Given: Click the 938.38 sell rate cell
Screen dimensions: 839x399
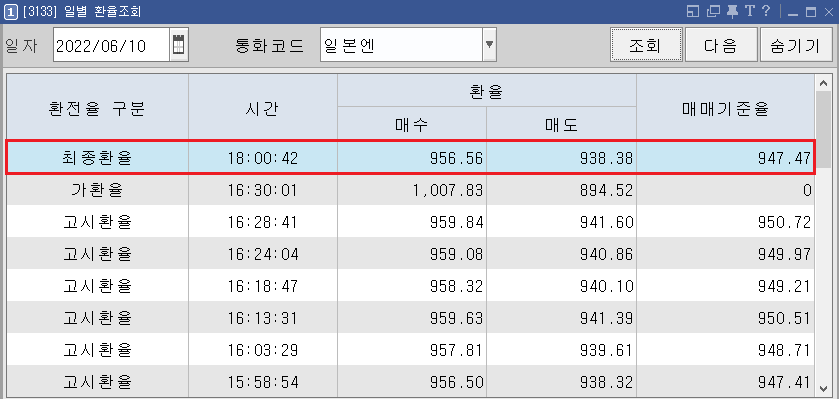Looking at the screenshot, I should coord(561,158).
